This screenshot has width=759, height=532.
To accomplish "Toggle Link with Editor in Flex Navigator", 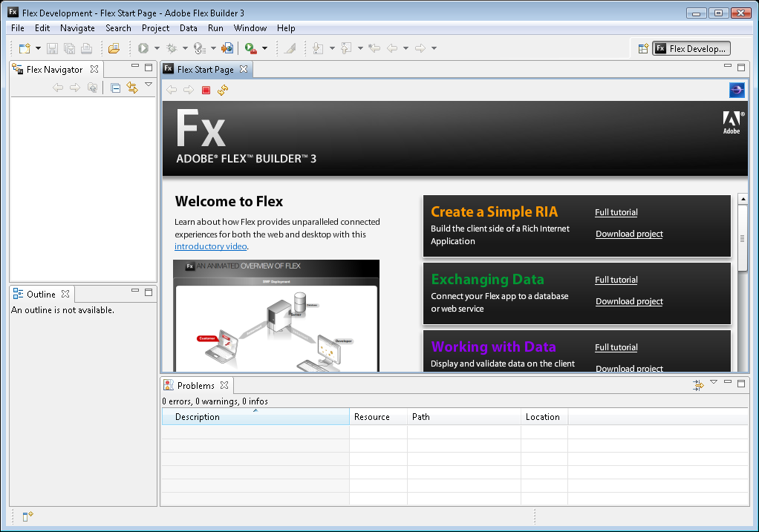I will pos(132,88).
